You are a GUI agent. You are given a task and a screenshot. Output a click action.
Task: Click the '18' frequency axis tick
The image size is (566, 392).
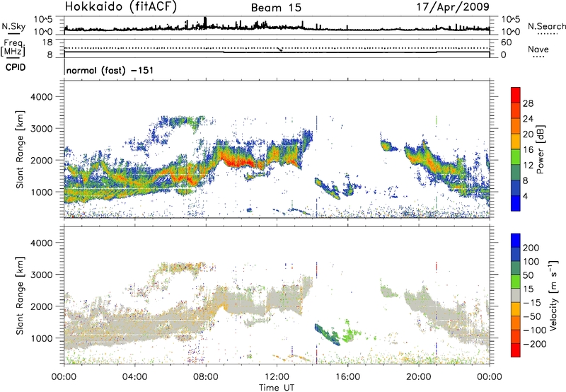[x=47, y=42]
